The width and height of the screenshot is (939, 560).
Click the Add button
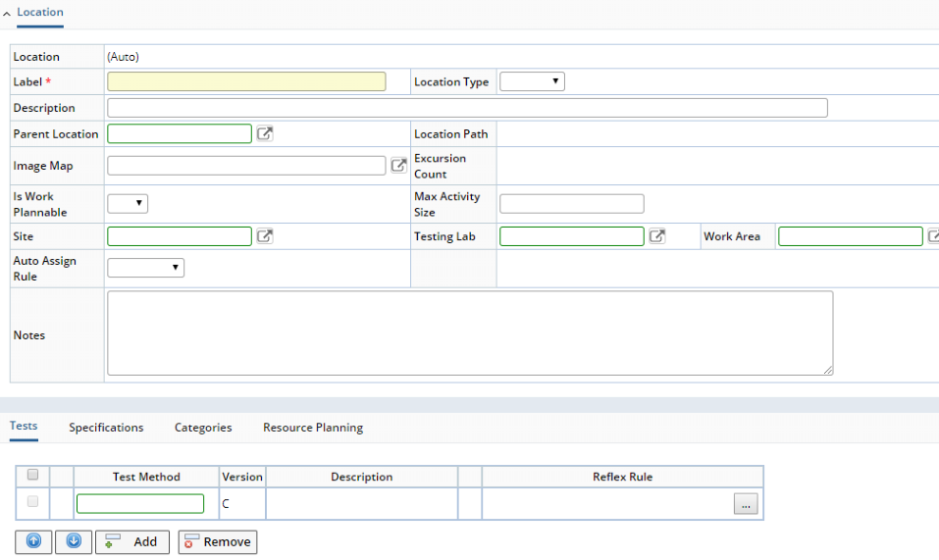(x=132, y=541)
